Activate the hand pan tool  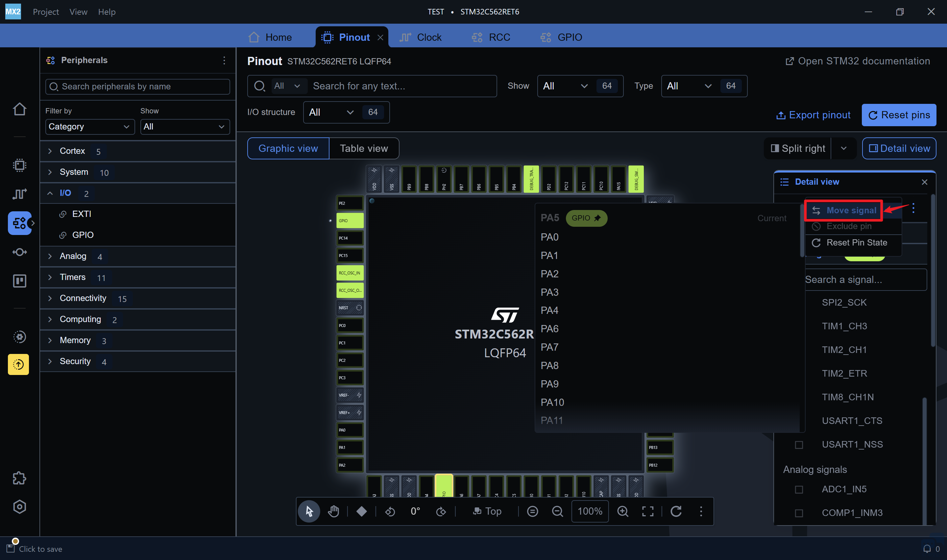[334, 511]
